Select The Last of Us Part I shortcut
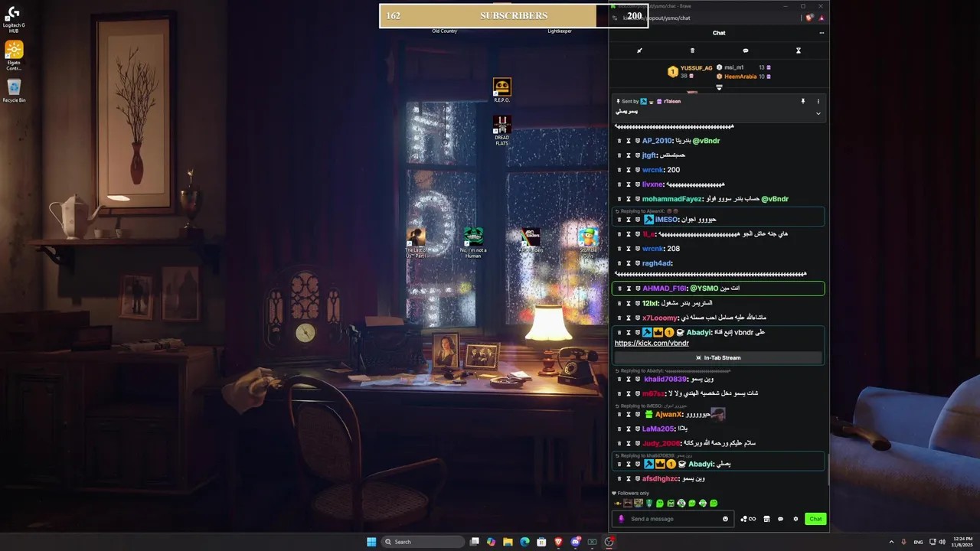The height and width of the screenshot is (551, 980). tap(416, 243)
